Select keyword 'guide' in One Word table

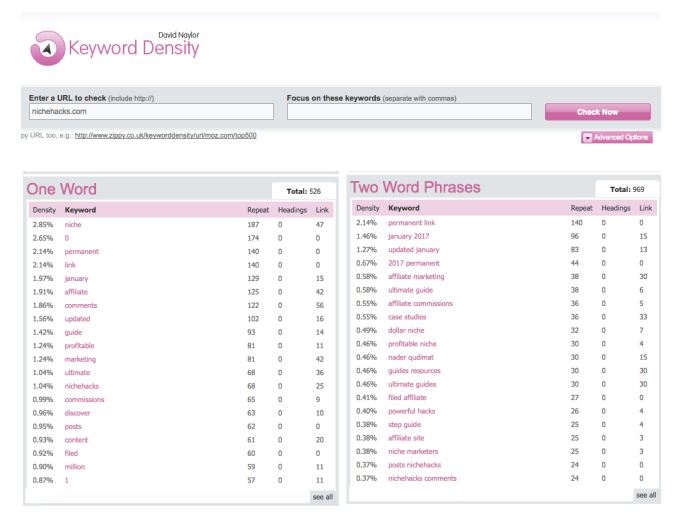click(x=73, y=332)
